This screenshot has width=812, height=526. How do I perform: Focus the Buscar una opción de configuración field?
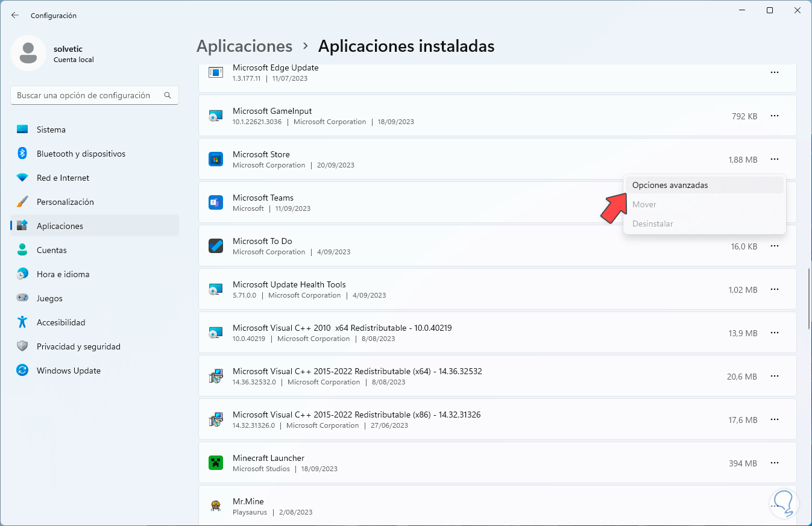[95, 95]
